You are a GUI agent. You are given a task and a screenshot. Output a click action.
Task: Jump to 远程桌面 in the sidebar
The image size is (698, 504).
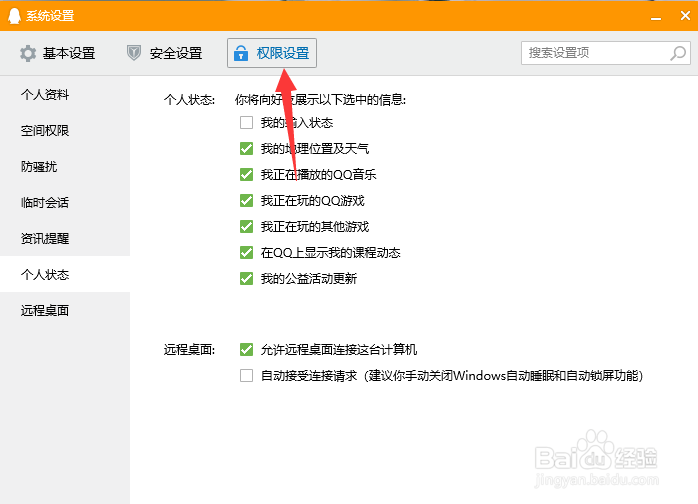(65, 310)
